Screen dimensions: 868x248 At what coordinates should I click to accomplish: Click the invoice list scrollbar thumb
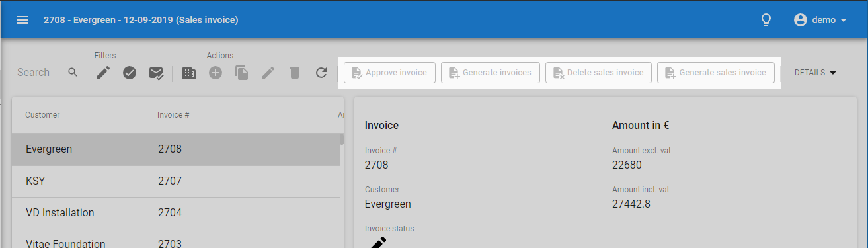(x=342, y=139)
